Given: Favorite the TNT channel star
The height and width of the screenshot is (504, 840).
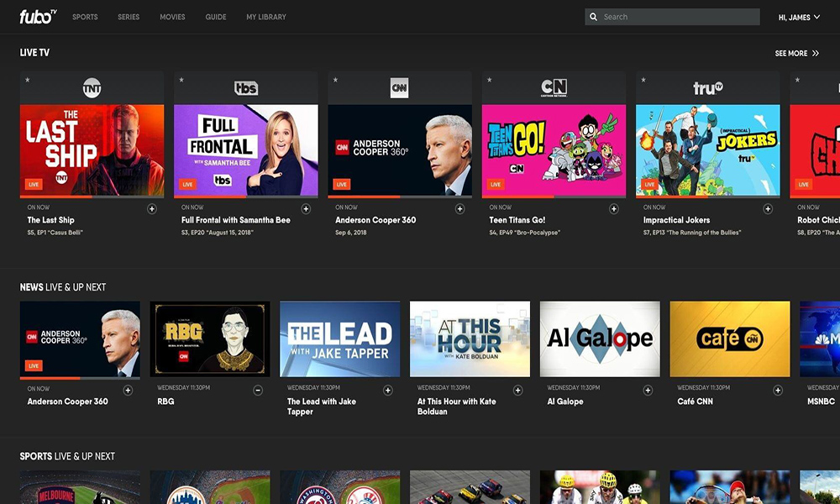Looking at the screenshot, I should click(x=28, y=80).
